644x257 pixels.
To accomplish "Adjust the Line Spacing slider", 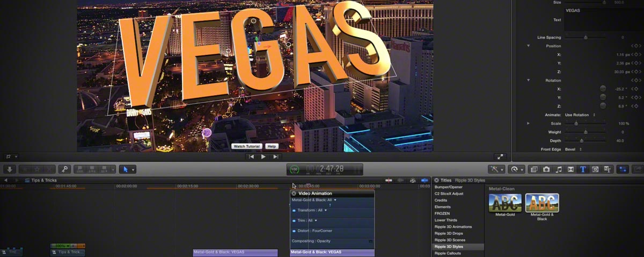I will 585,37.
